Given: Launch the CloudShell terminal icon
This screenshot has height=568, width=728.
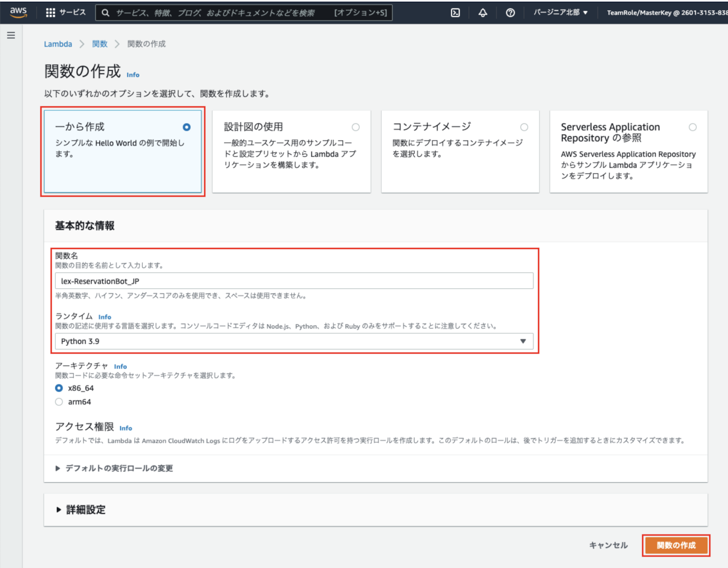Looking at the screenshot, I should coord(456,13).
